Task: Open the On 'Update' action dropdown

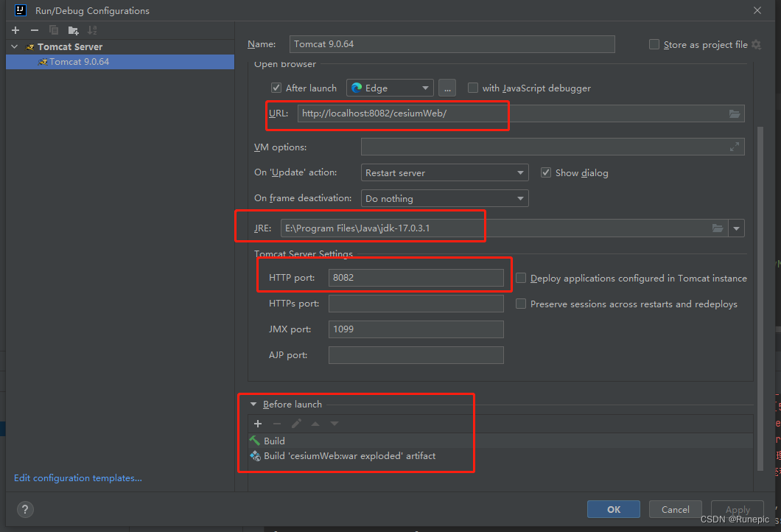Action: pyautogui.click(x=444, y=173)
